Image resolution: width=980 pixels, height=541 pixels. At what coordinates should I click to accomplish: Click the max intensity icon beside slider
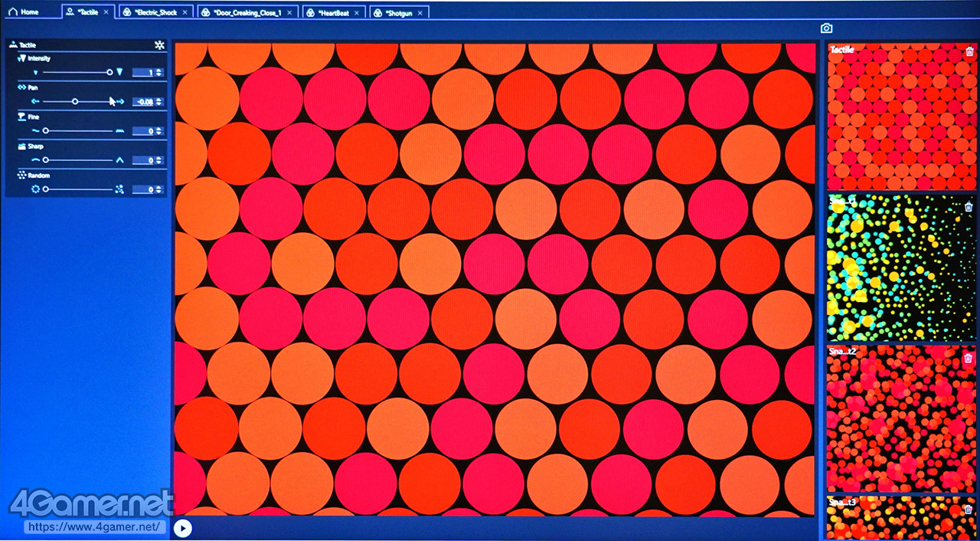119,72
